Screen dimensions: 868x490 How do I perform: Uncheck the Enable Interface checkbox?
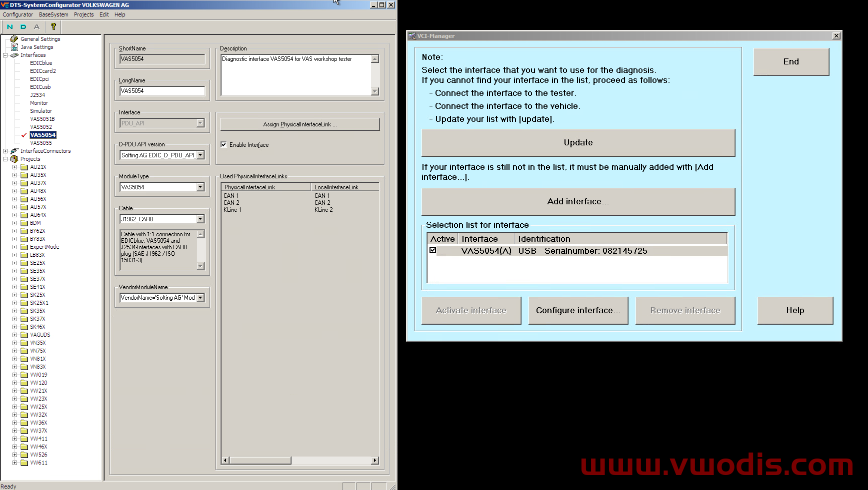click(224, 144)
